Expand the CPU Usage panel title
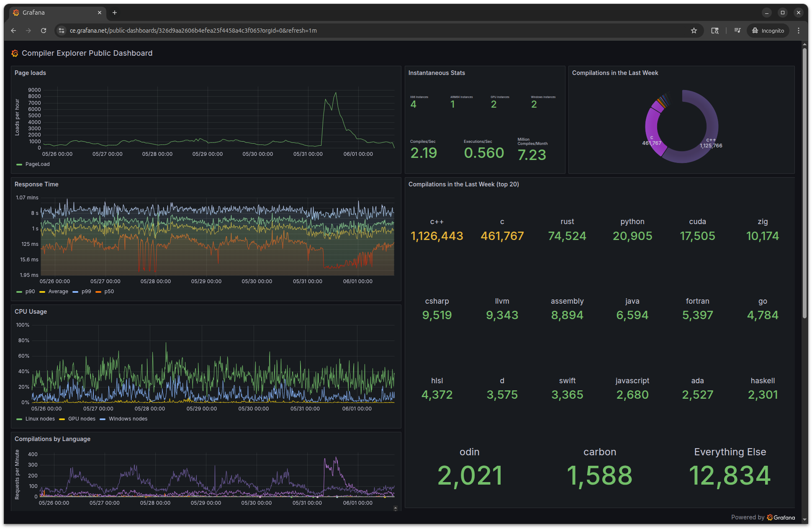 click(31, 312)
